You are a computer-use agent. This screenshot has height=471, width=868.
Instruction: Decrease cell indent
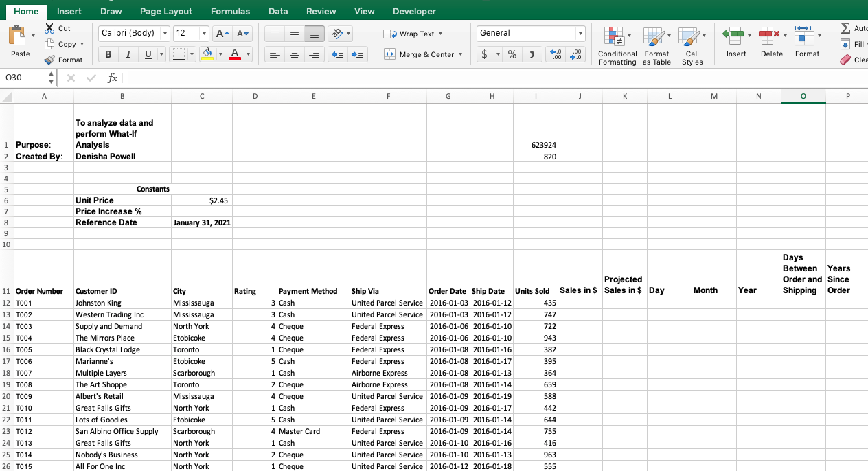[338, 54]
